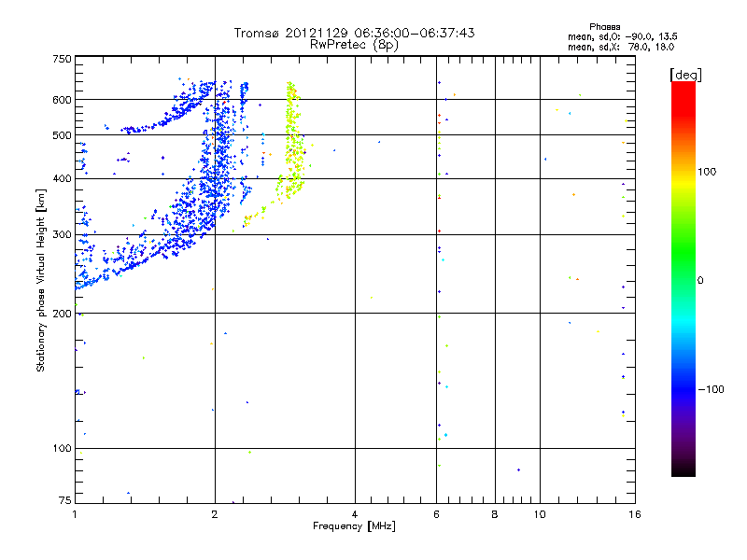Click the x-axis tick label '1'
The width and height of the screenshot is (747, 560).
coord(75,514)
